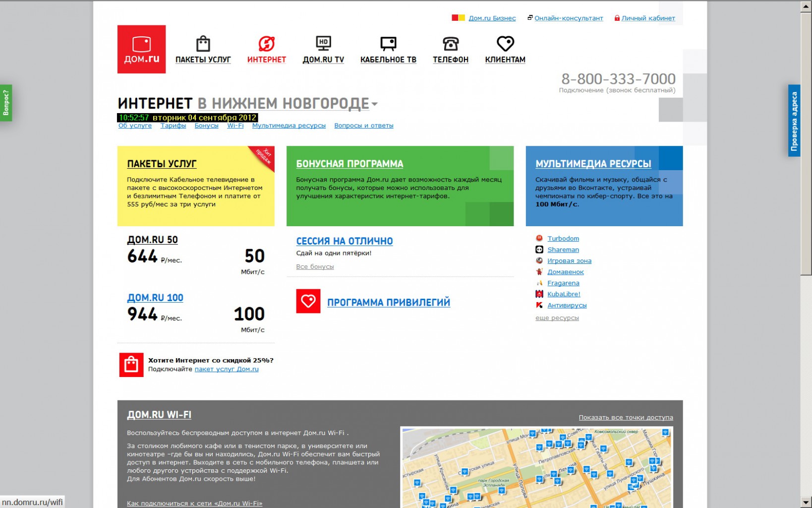Click the Turbodom resource icon

(539, 239)
